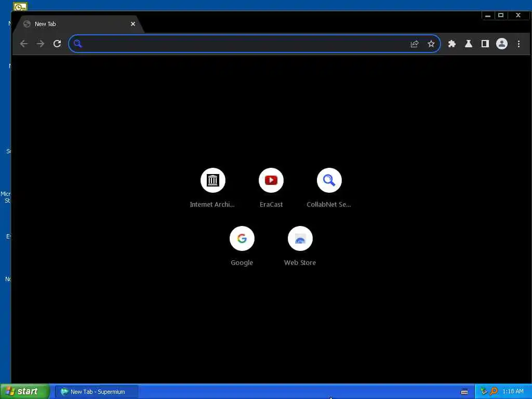The width and height of the screenshot is (532, 399).
Task: Toggle the side panel
Action: coord(485,44)
